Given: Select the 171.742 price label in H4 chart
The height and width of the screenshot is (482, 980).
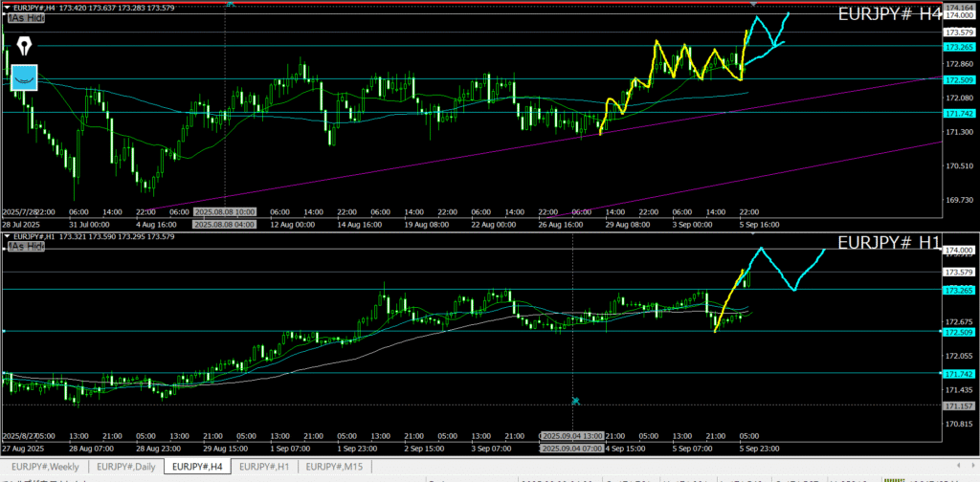Looking at the screenshot, I should click(x=959, y=113).
